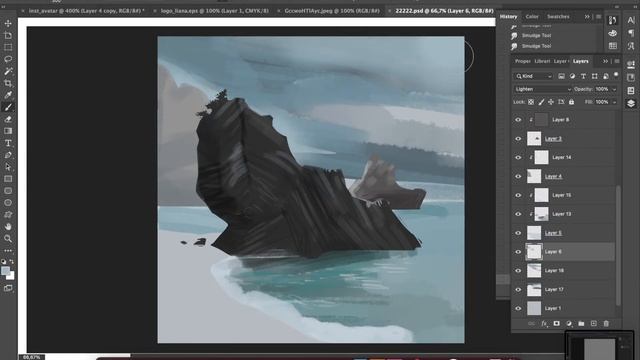This screenshot has height=360, width=640.
Task: Select the Magic Wand tool
Action: click(x=8, y=71)
